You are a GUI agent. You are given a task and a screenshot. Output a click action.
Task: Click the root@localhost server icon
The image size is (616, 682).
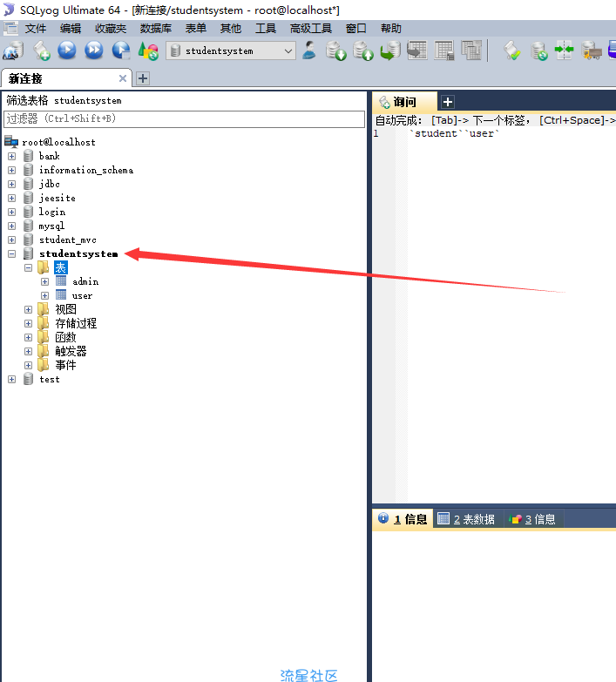tap(11, 142)
